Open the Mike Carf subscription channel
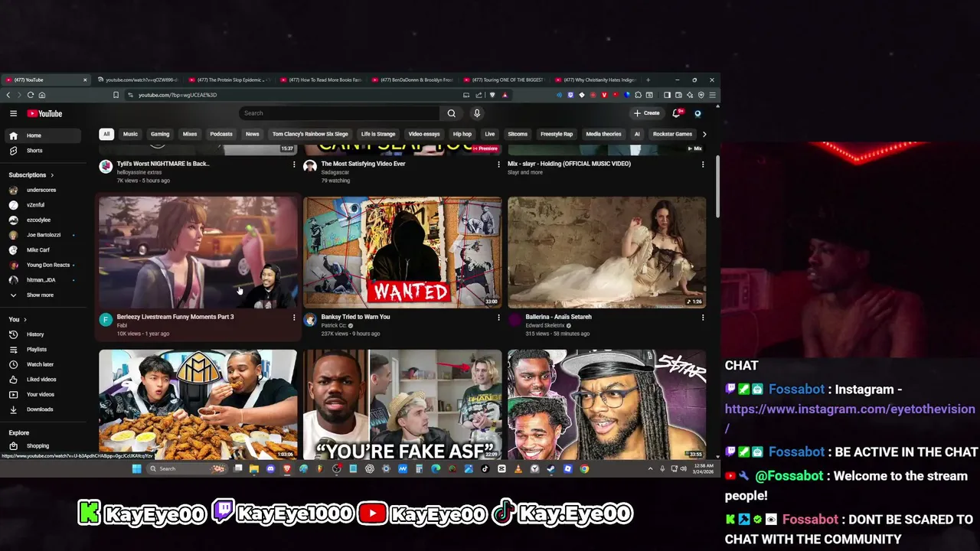 click(42, 250)
